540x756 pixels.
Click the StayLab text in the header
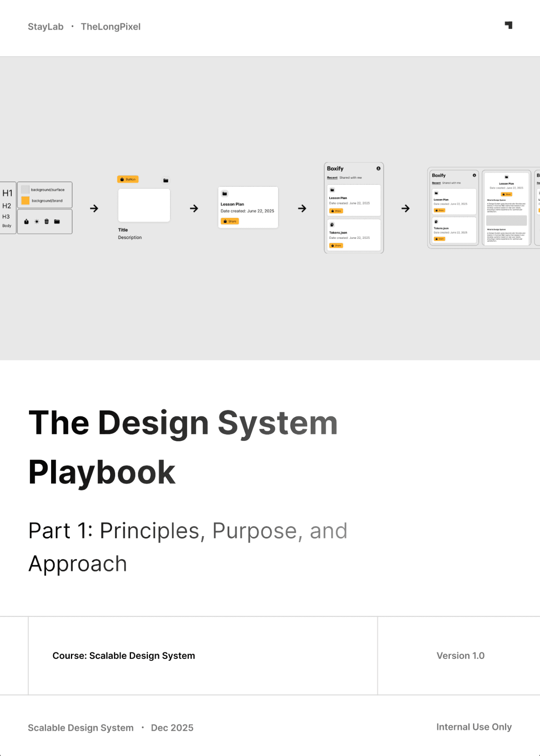(46, 27)
